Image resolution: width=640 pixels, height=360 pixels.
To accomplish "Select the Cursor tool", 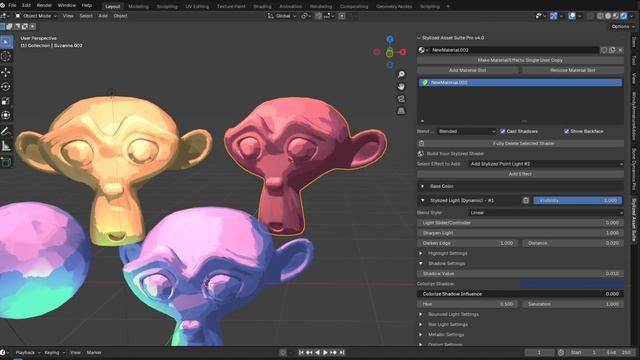I will 6,57.
